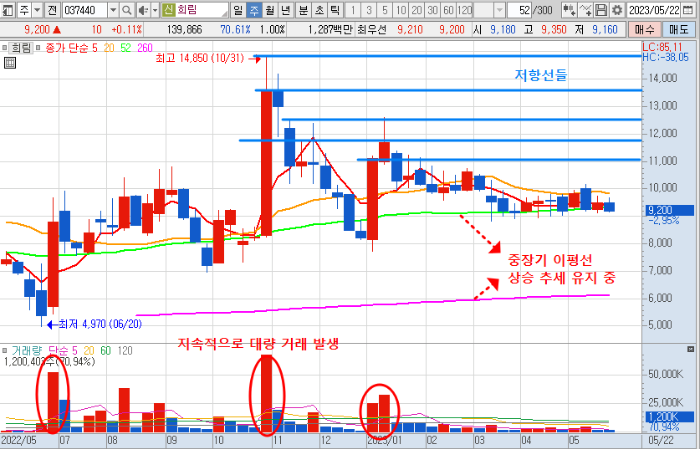Viewport: 700px width, 449px height.
Task: Switch to the 초 second chart
Action: (319, 10)
